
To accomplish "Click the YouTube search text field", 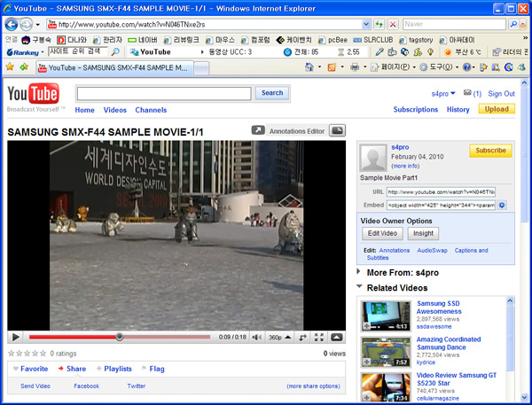I will 164,94.
